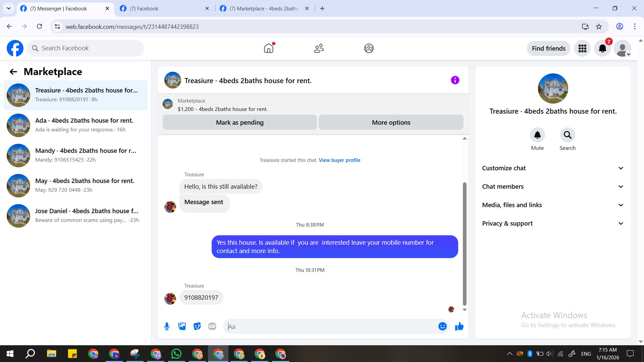This screenshot has width=644, height=362.
Task: Open the emoji picker in message box
Action: (442, 326)
